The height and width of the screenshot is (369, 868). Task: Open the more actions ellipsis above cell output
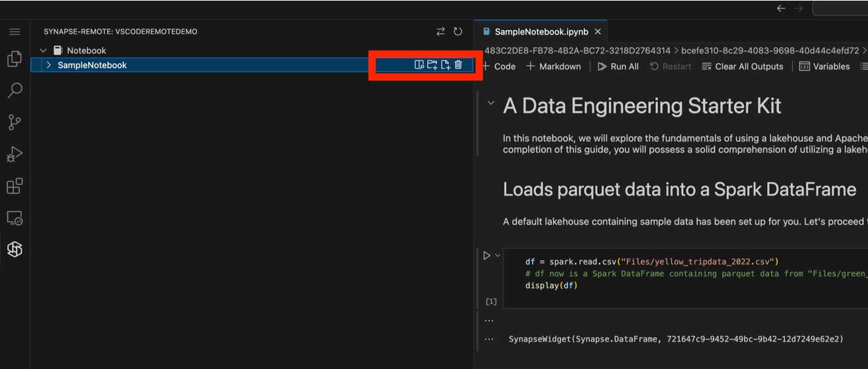(489, 320)
